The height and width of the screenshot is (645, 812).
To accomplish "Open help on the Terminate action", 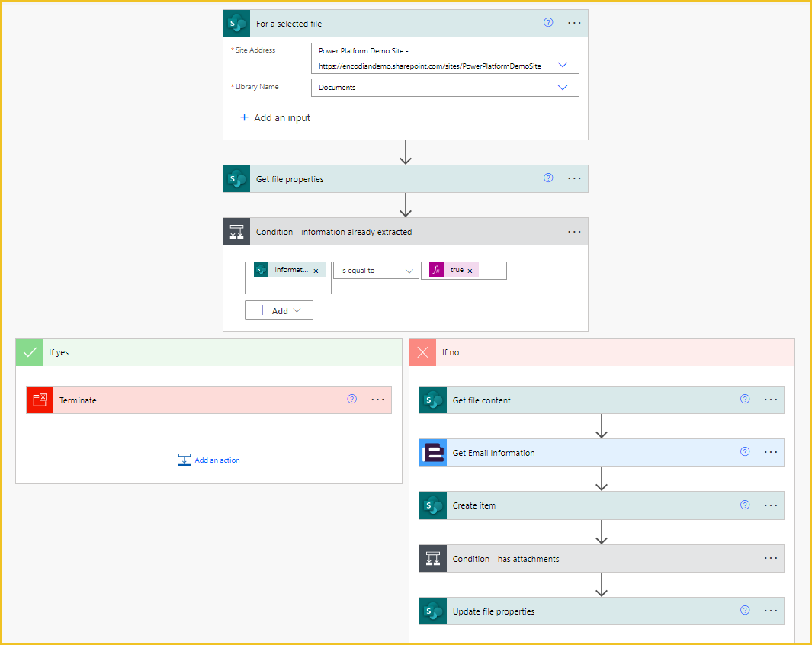I will pos(351,399).
